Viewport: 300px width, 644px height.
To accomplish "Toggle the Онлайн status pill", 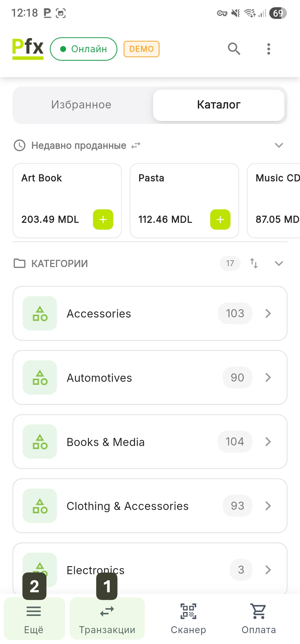I will [84, 49].
